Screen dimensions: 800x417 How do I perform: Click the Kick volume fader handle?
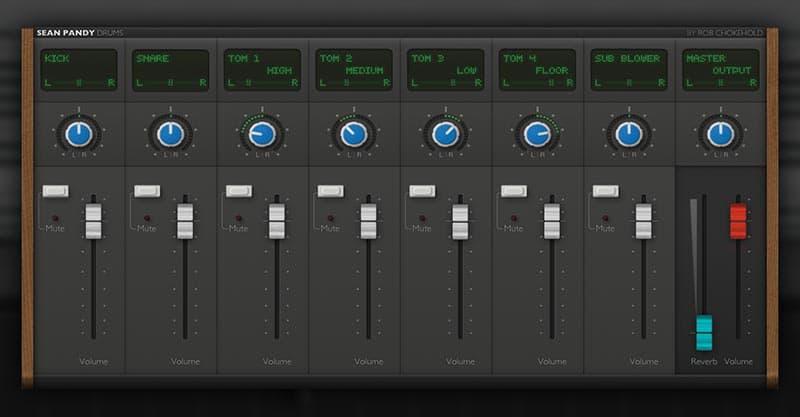tap(94, 221)
